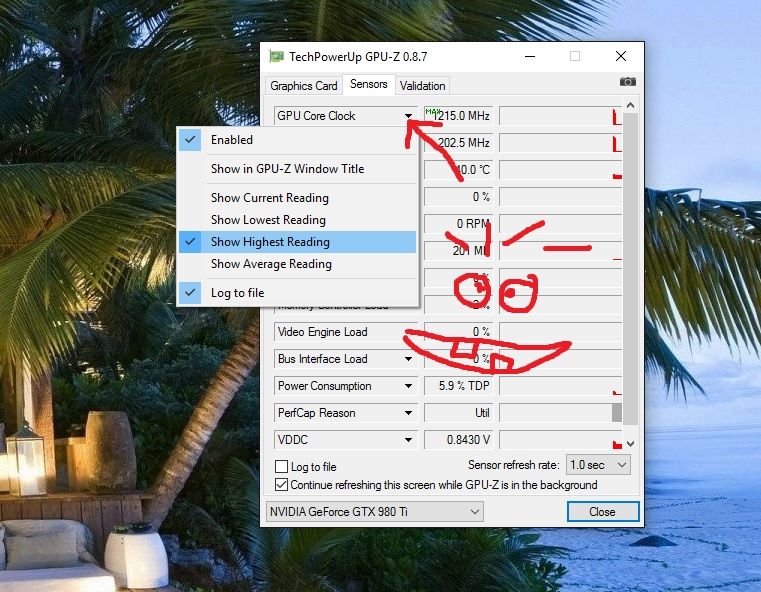Viewport: 761px width, 592px height.
Task: Open the GPU Core Clock sensor dropdown
Action: pyautogui.click(x=409, y=116)
